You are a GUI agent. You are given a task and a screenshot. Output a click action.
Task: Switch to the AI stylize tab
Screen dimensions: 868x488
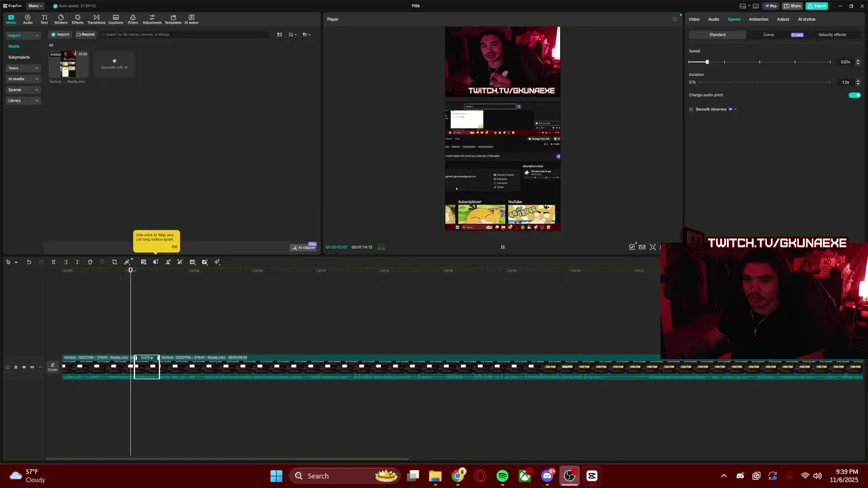806,19
